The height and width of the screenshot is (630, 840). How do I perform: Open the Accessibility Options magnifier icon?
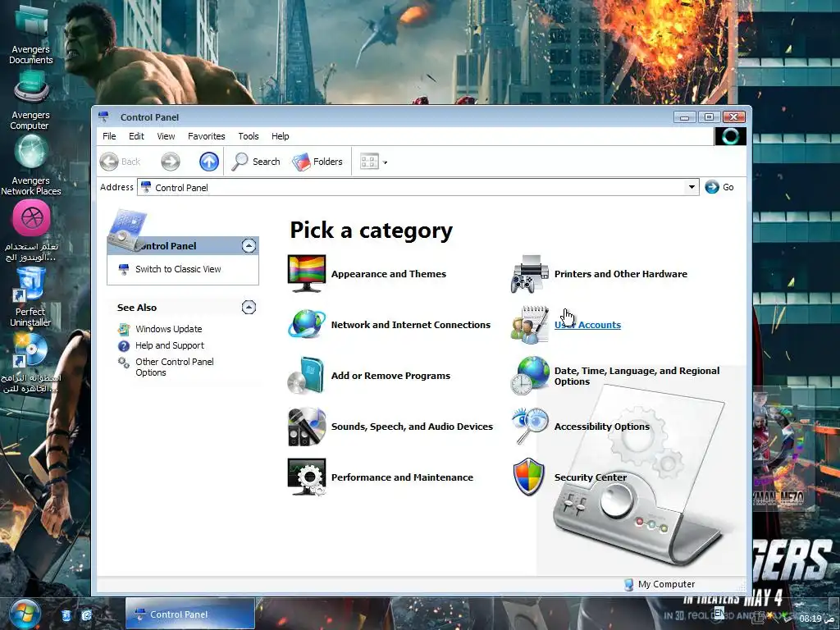[529, 427]
